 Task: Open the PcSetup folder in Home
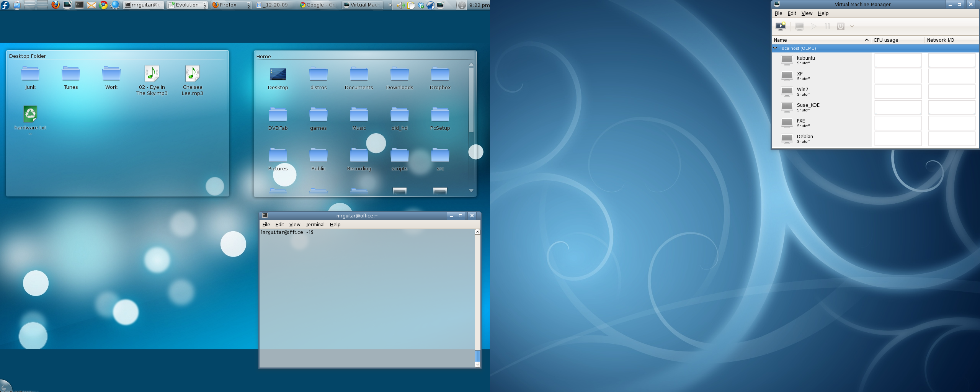(x=440, y=119)
